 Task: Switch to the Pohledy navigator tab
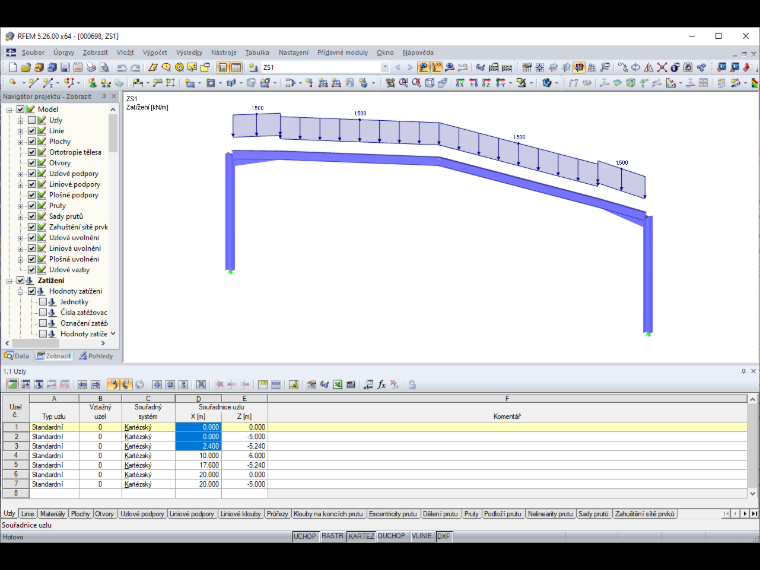click(x=96, y=356)
